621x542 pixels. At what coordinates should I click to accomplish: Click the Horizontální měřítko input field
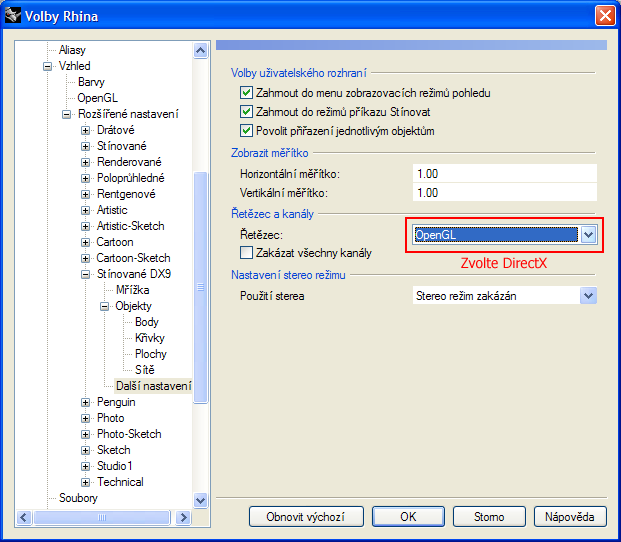coord(503,174)
